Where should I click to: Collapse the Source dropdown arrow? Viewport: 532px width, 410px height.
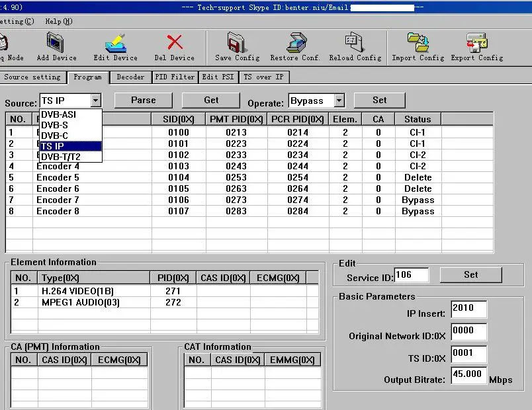tap(96, 101)
